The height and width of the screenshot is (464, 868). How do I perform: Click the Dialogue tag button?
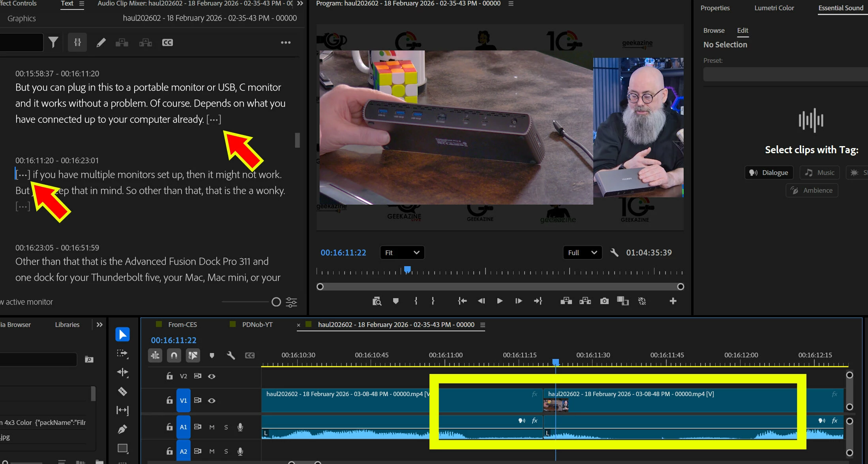pyautogui.click(x=769, y=173)
